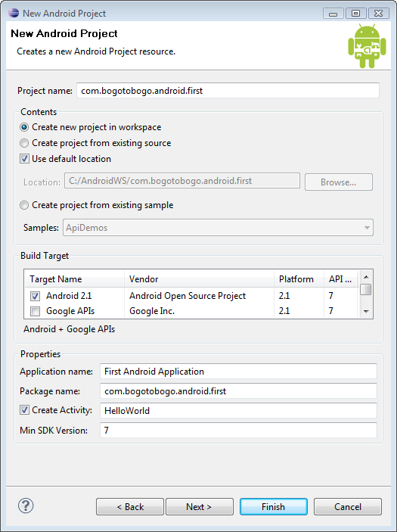Uncheck the Android 2.1 build target
Image resolution: width=397 pixels, height=532 pixels.
(35, 296)
